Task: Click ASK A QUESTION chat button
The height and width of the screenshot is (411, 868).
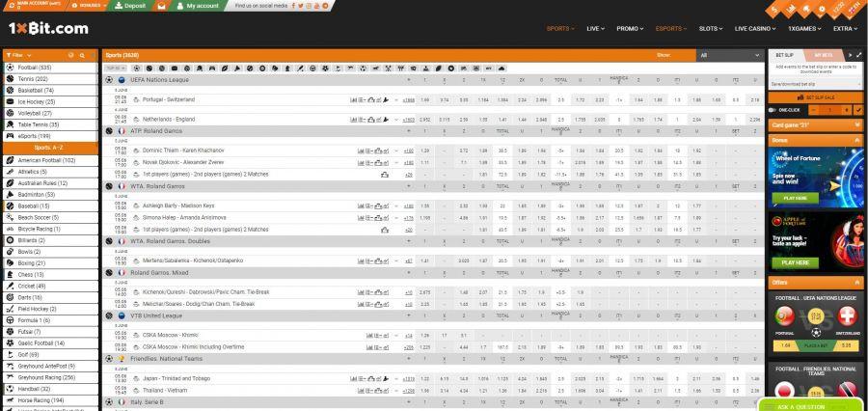Action: [812, 406]
